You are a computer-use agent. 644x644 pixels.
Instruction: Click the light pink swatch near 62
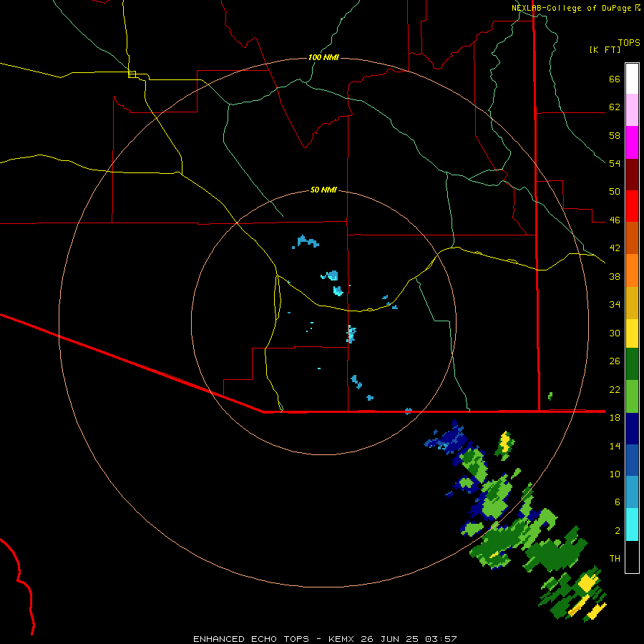click(632, 109)
